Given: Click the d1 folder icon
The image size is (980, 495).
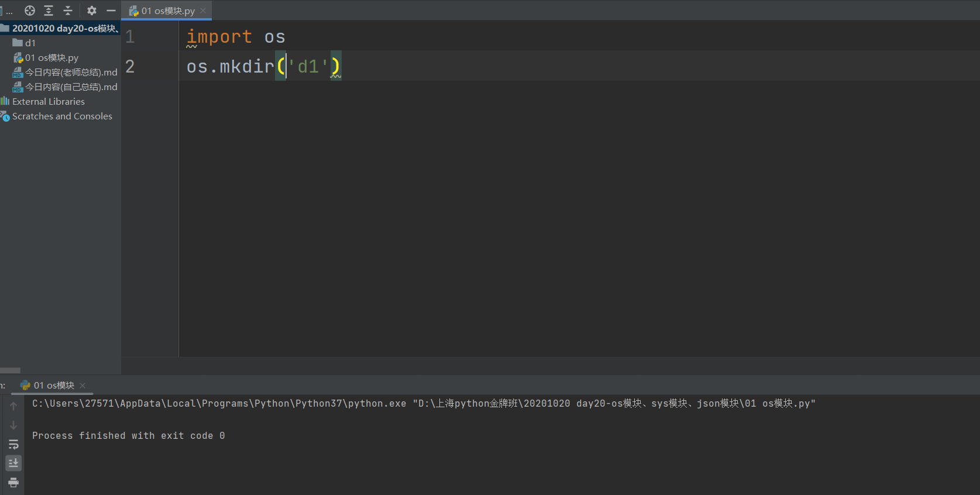Looking at the screenshot, I should coord(18,43).
